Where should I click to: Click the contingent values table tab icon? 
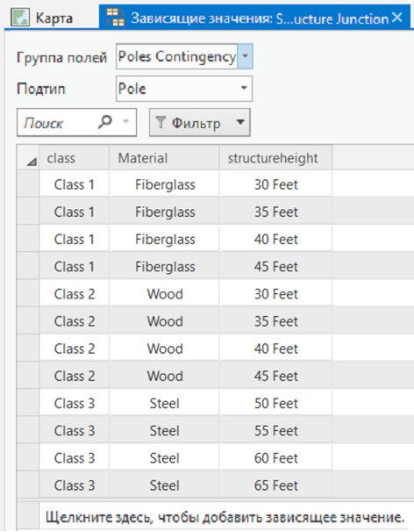[115, 18]
